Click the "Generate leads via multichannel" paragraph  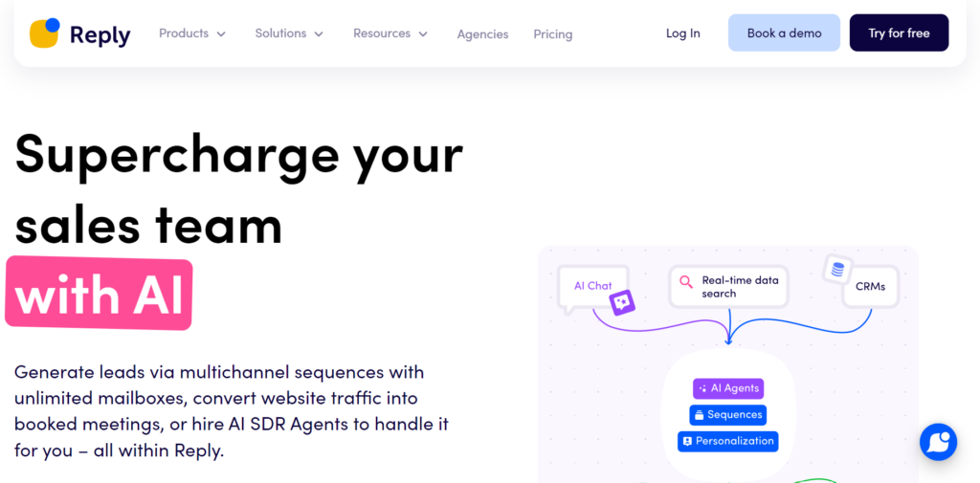(x=232, y=411)
